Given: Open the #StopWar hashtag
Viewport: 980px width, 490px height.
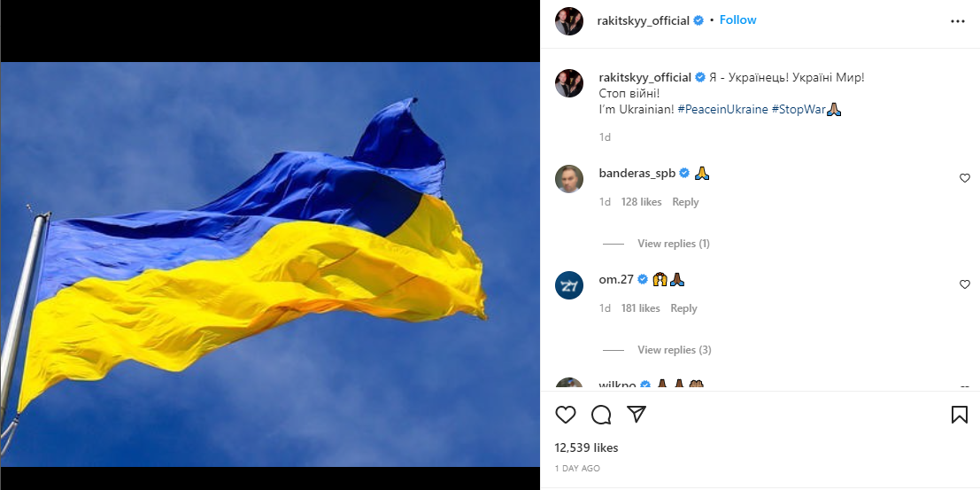Looking at the screenshot, I should pyautogui.click(x=799, y=110).
